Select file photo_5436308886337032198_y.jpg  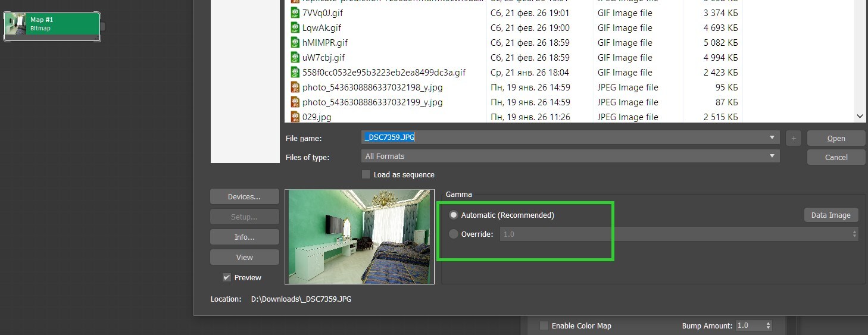[372, 87]
